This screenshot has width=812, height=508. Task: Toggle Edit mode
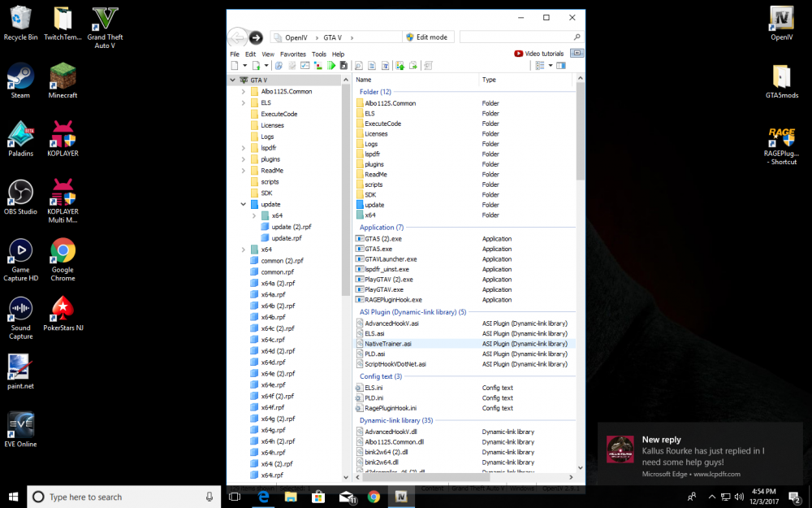pos(427,37)
